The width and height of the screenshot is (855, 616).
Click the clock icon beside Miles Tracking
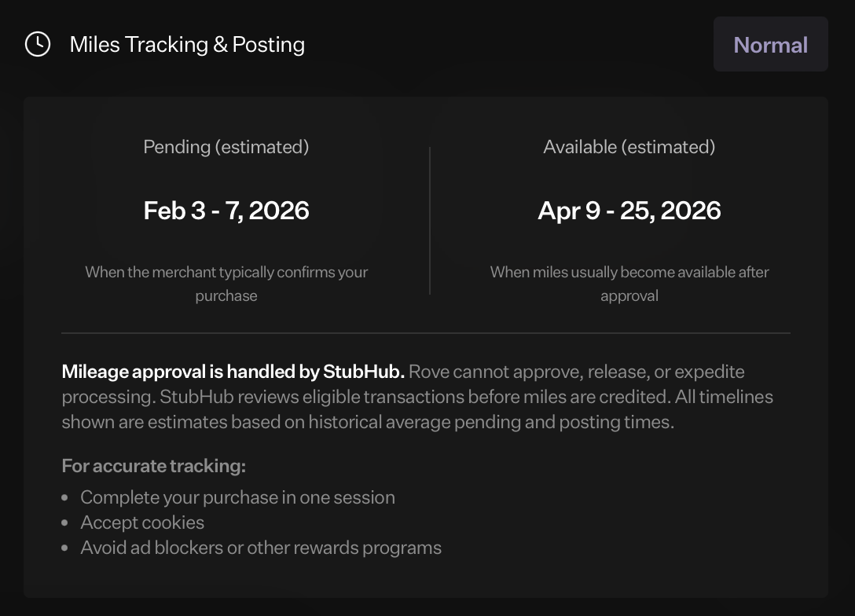coord(38,44)
